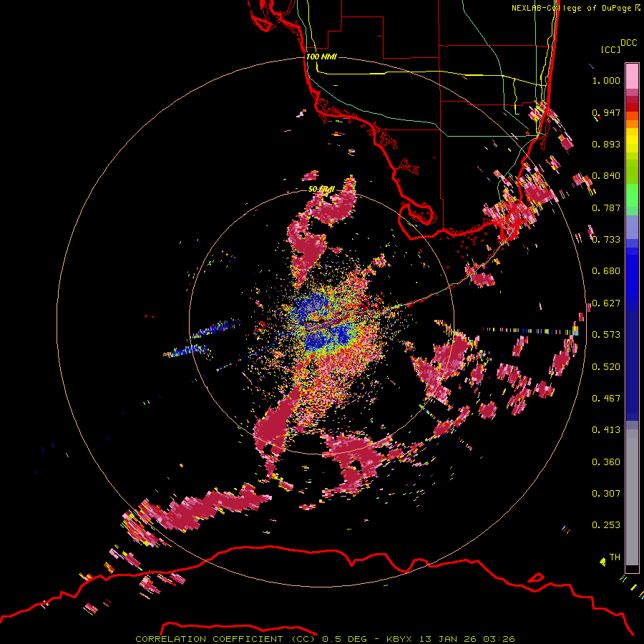Click the 50 NMI range ring label

coord(321,189)
